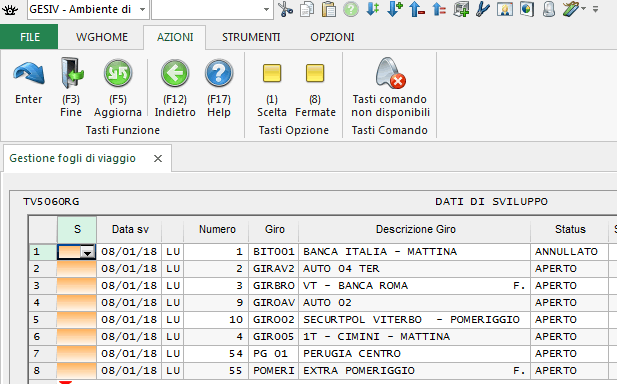The width and height of the screenshot is (617, 384).
Task: Click the user portrait window icon
Action: pos(504,9)
